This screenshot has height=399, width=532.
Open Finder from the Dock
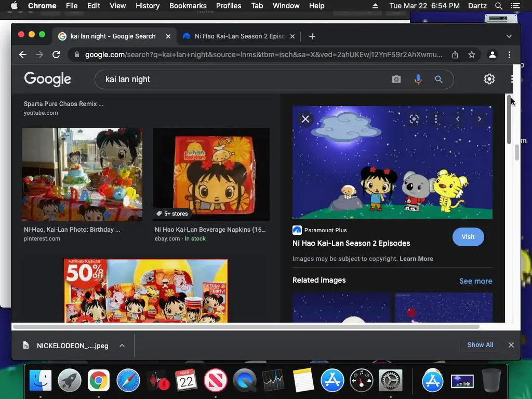pyautogui.click(x=41, y=380)
